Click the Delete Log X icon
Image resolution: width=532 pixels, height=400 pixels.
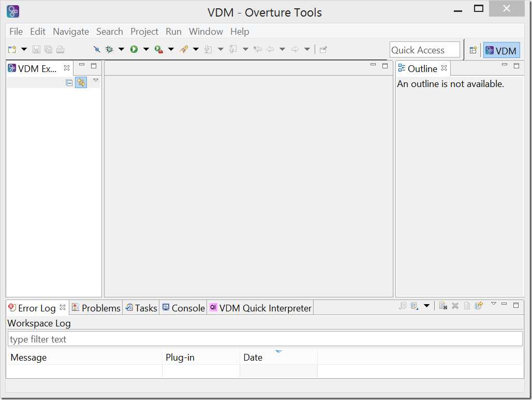point(455,306)
